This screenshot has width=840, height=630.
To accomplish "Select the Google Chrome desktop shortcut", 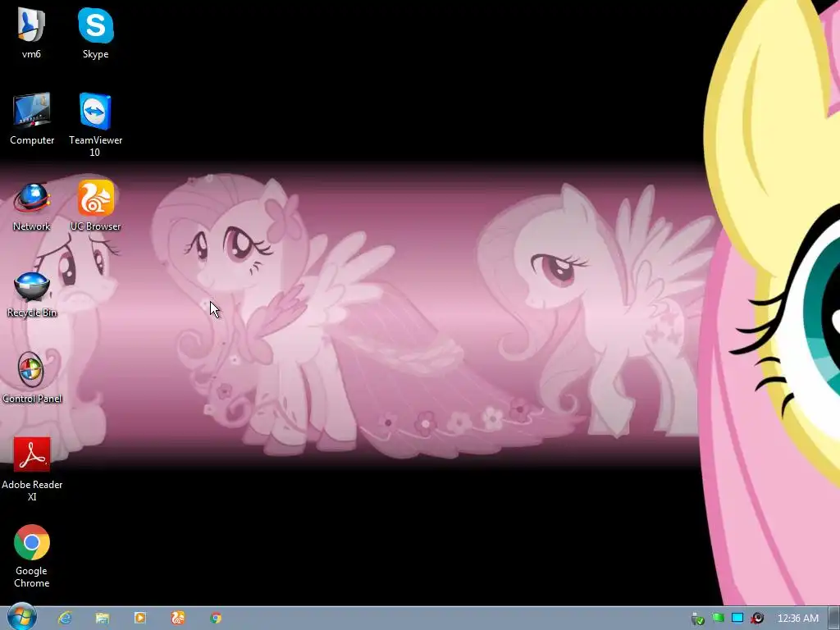I will click(x=32, y=555).
